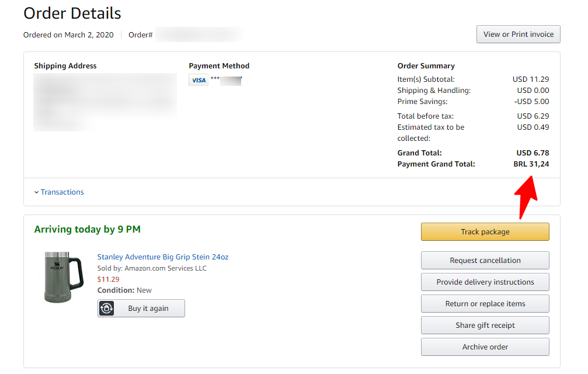Open Stanley Adventure Big Grip Stein link
588x374 pixels.
point(163,257)
